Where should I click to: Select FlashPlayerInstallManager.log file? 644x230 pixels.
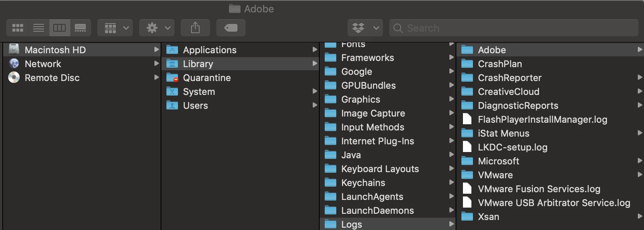550,119
